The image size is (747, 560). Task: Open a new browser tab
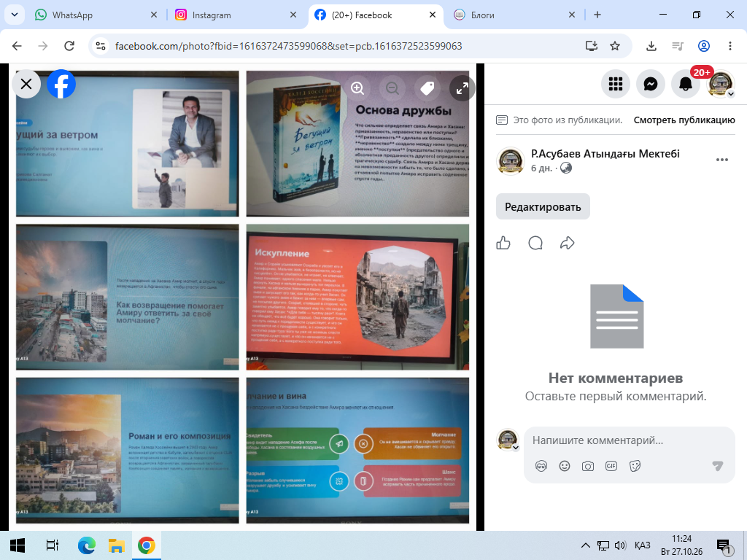pyautogui.click(x=597, y=15)
